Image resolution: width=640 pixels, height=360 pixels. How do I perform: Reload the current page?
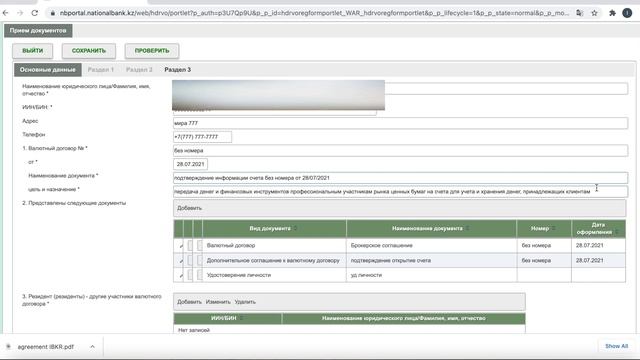[x=35, y=13]
